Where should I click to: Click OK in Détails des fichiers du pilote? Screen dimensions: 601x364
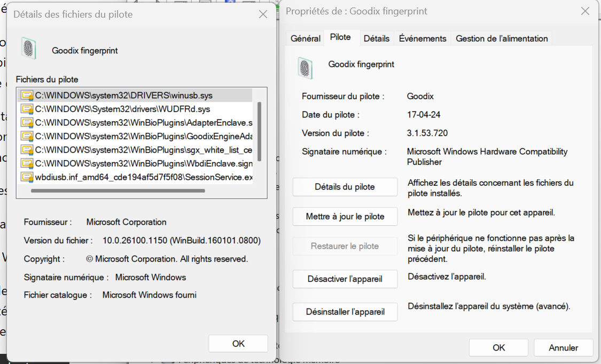[238, 343]
